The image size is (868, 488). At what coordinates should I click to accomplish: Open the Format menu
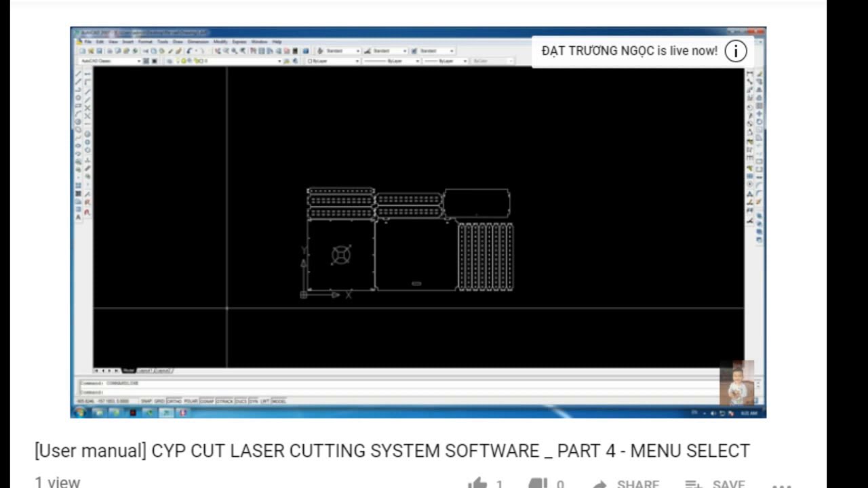click(x=145, y=41)
